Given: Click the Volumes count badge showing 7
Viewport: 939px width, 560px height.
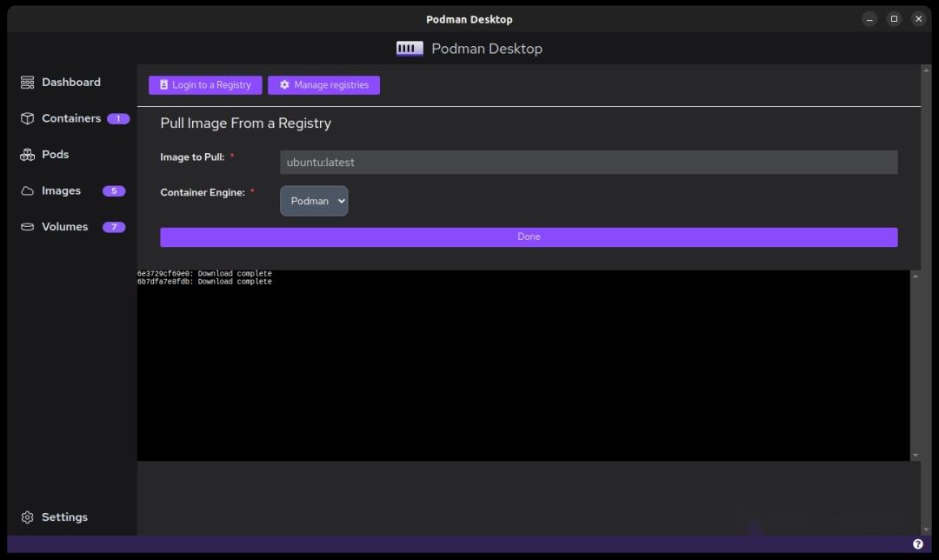Looking at the screenshot, I should tap(114, 226).
